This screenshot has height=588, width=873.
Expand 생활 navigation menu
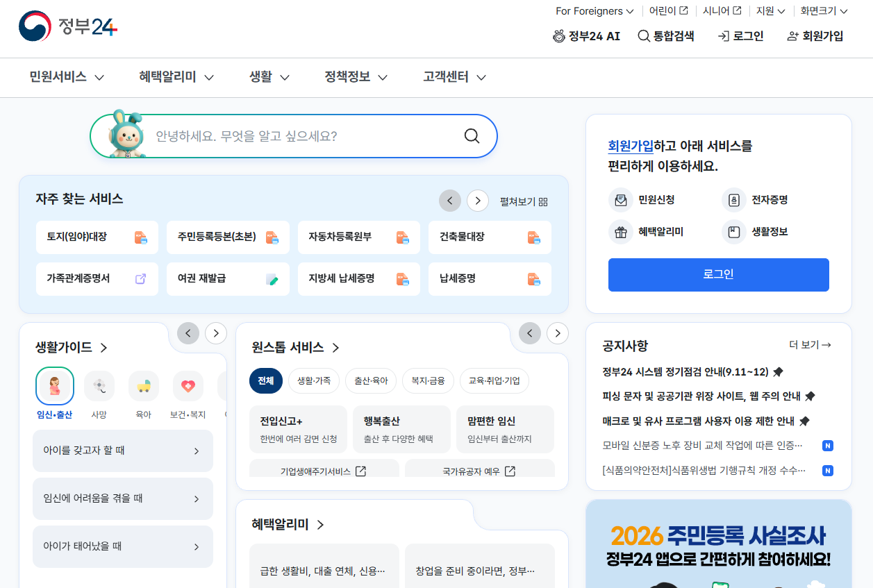click(x=269, y=77)
